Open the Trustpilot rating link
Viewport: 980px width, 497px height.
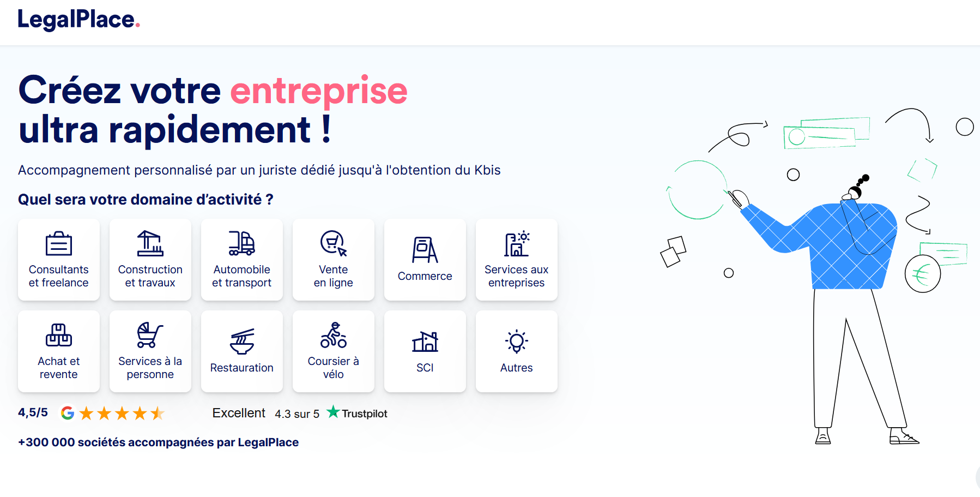coord(357,413)
